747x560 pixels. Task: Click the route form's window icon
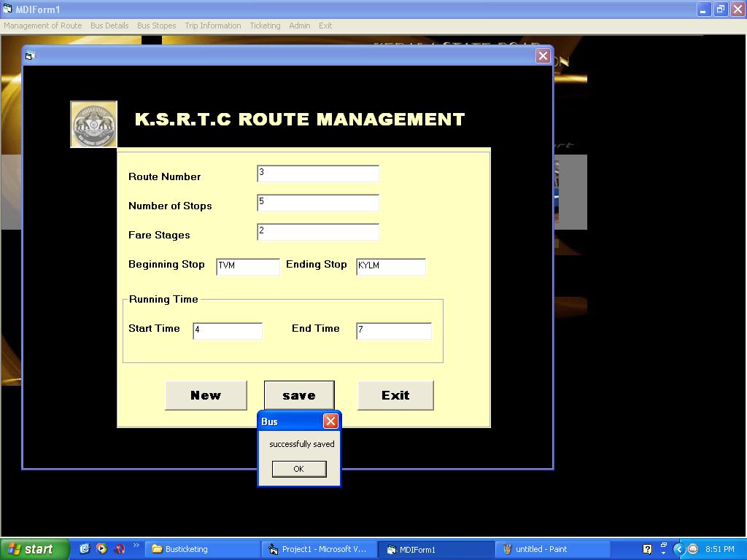point(29,55)
